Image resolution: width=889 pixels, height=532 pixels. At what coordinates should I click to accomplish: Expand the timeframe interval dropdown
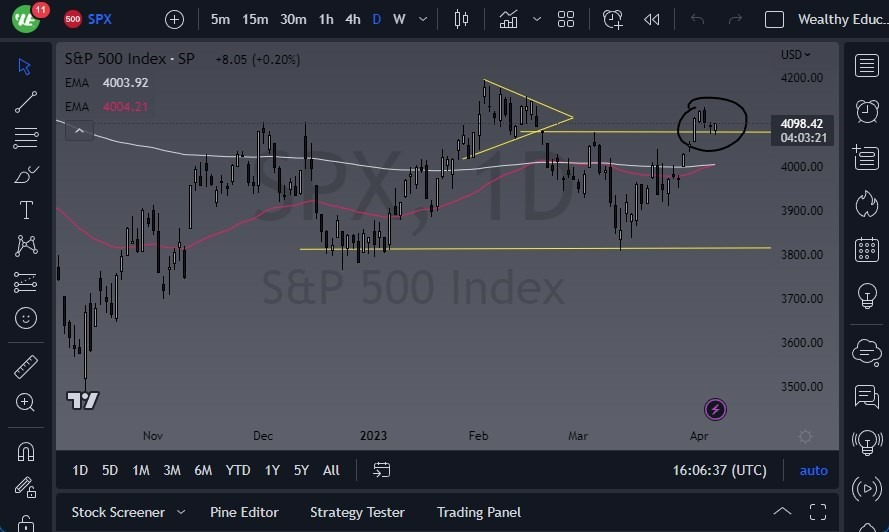(x=423, y=20)
